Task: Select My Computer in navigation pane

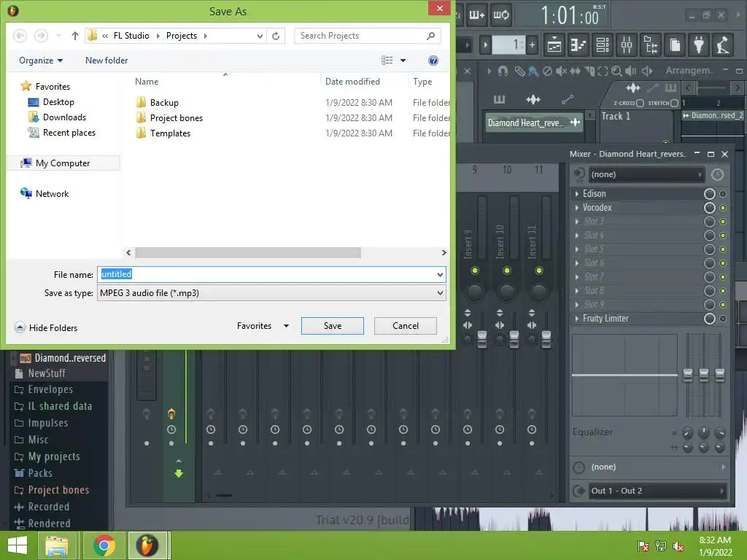Action: (63, 163)
